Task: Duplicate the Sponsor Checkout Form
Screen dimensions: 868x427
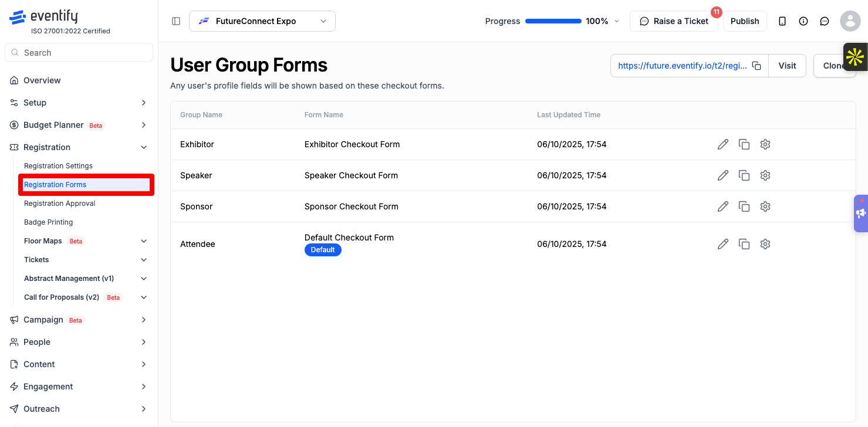Action: pos(744,206)
